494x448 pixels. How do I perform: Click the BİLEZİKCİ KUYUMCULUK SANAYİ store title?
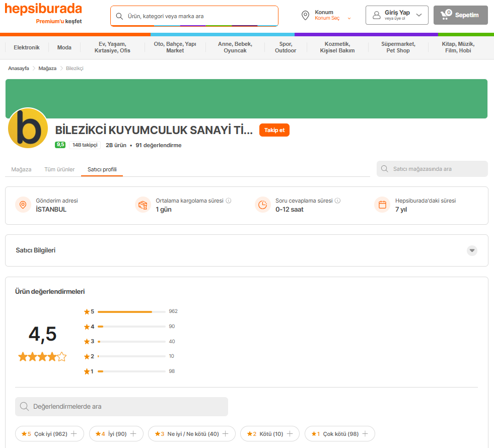(x=154, y=130)
